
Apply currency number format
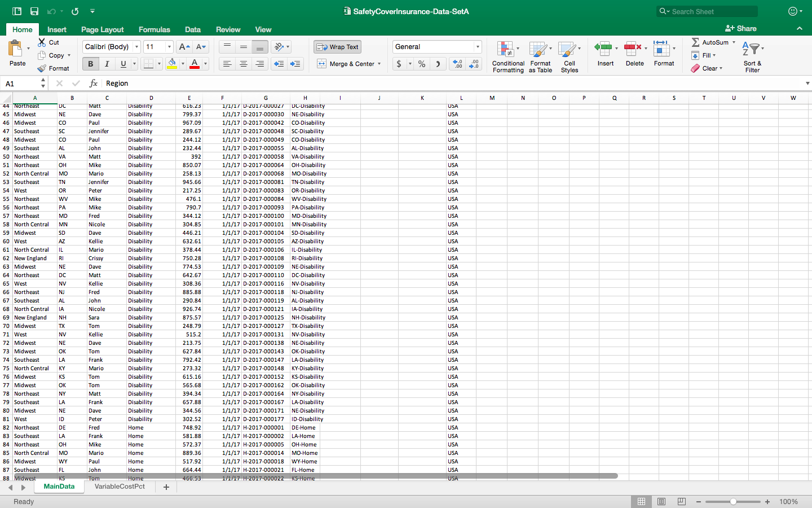[400, 64]
